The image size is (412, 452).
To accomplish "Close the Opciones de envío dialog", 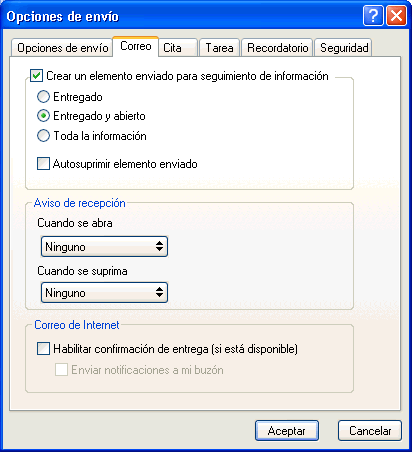I will 396,16.
